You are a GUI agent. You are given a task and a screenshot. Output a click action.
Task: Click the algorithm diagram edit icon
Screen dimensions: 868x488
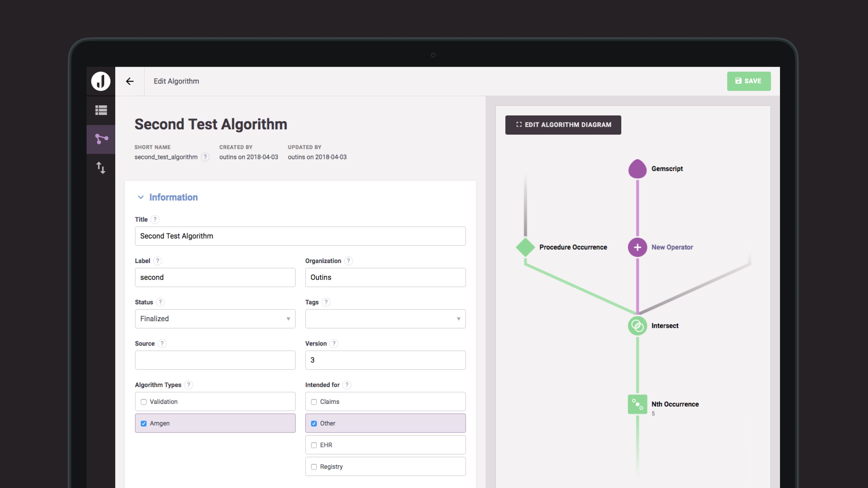click(x=518, y=125)
